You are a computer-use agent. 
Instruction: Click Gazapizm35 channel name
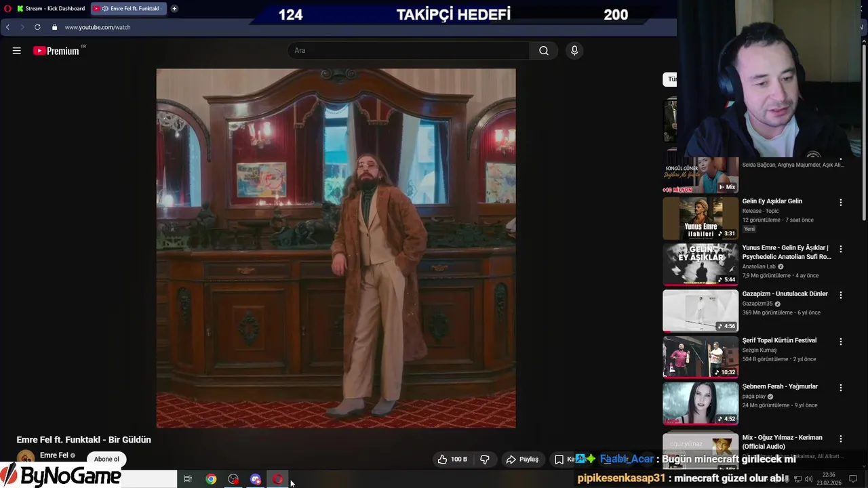(x=757, y=304)
